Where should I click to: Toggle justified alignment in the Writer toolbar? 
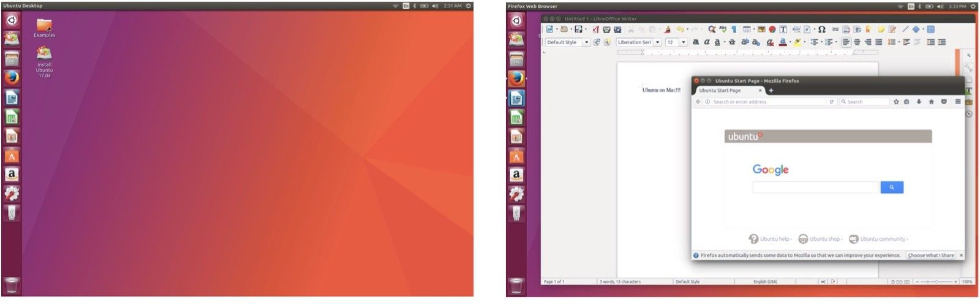click(879, 42)
